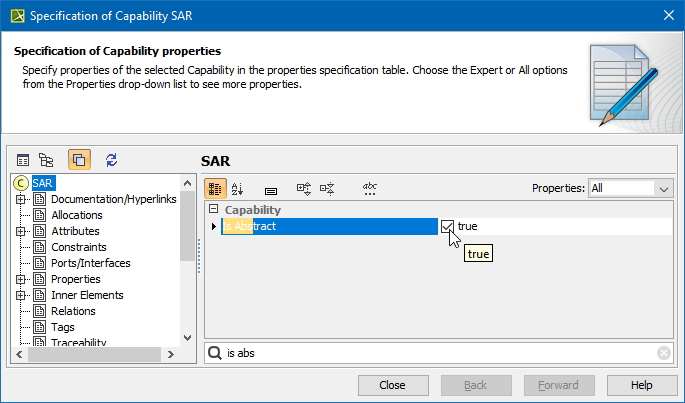Click the refresh arrows icon above tree
The width and height of the screenshot is (685, 403).
(111, 160)
